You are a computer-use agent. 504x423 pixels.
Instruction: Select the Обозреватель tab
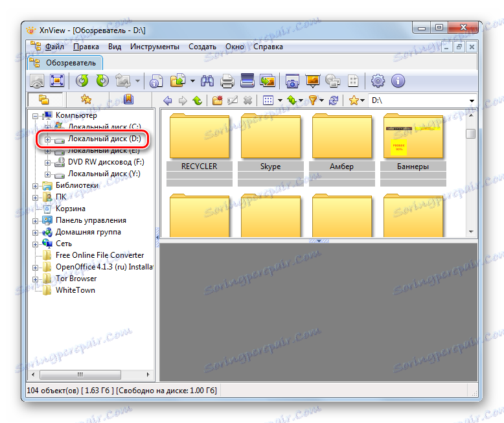(x=65, y=63)
